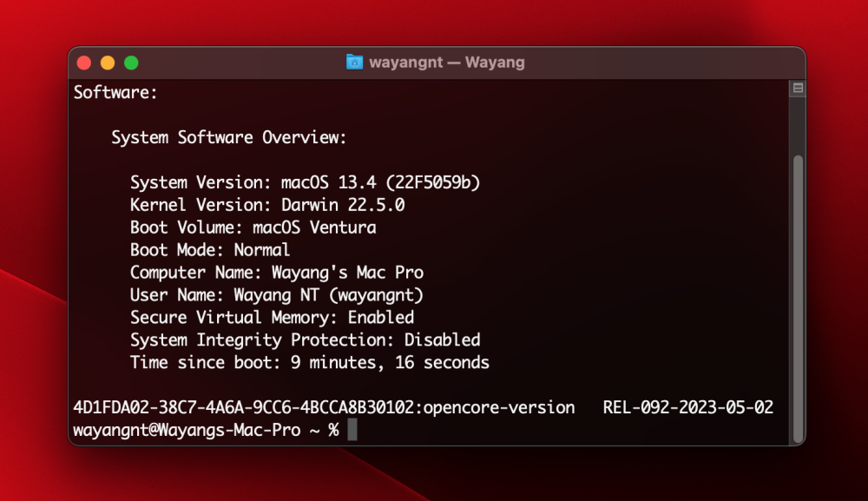Click the split pane icon at top right
The height and width of the screenshot is (501, 868).
coord(798,88)
